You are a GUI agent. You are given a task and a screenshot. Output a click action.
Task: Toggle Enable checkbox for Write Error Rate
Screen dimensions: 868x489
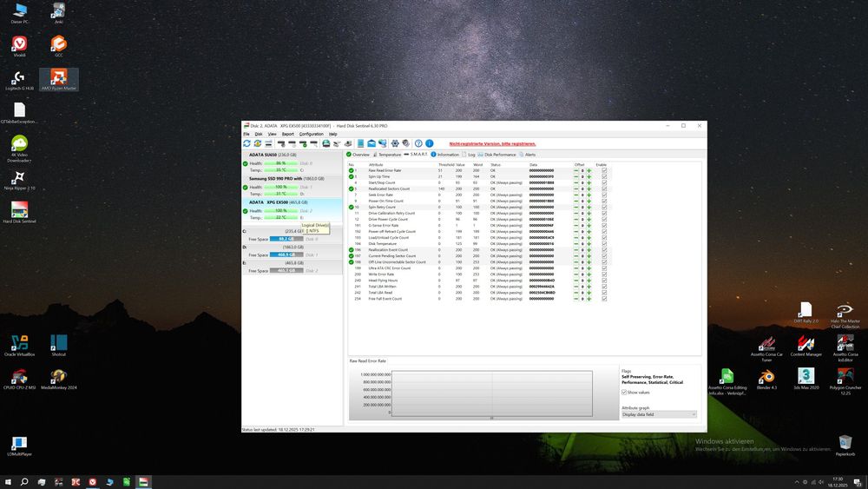pos(604,274)
